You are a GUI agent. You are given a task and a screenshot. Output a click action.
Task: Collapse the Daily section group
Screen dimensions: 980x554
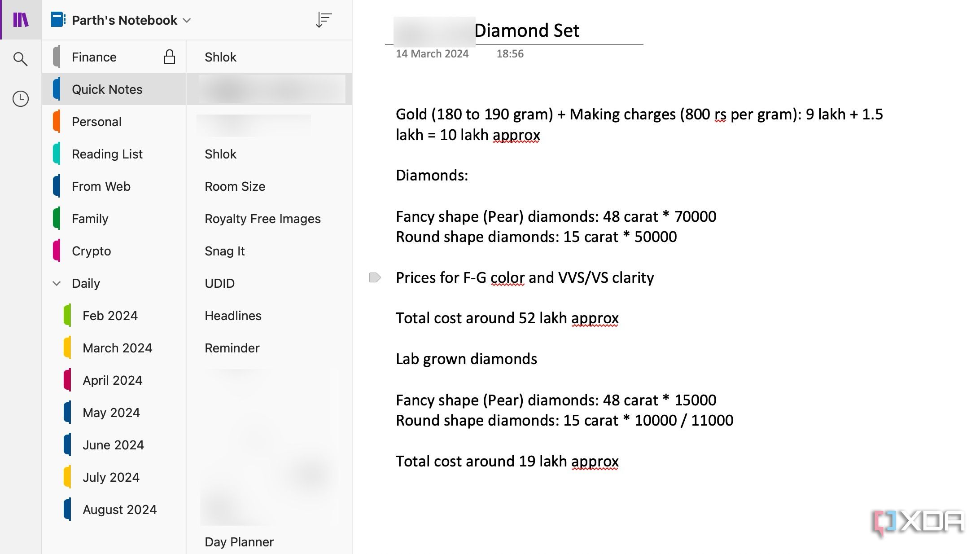[57, 283]
